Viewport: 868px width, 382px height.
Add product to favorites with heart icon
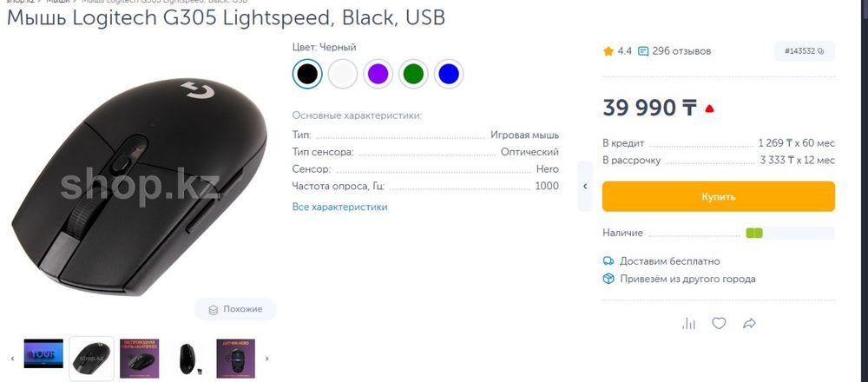pos(719,323)
